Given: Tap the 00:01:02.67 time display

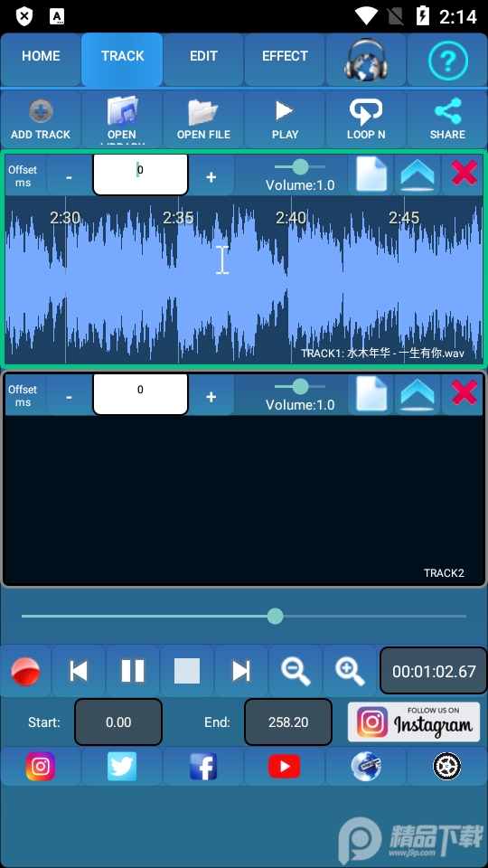Looking at the screenshot, I should point(434,671).
